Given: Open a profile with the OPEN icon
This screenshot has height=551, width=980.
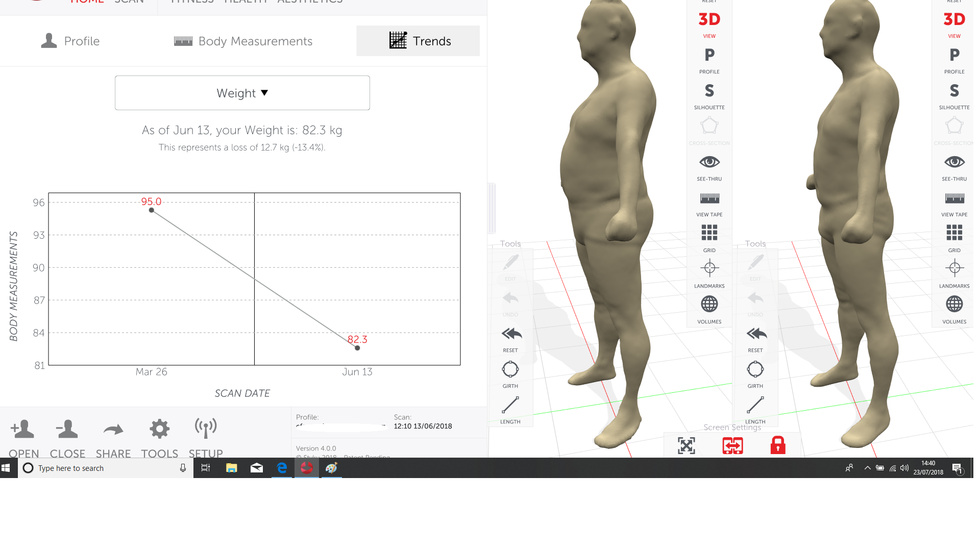Looking at the screenshot, I should 22,429.
